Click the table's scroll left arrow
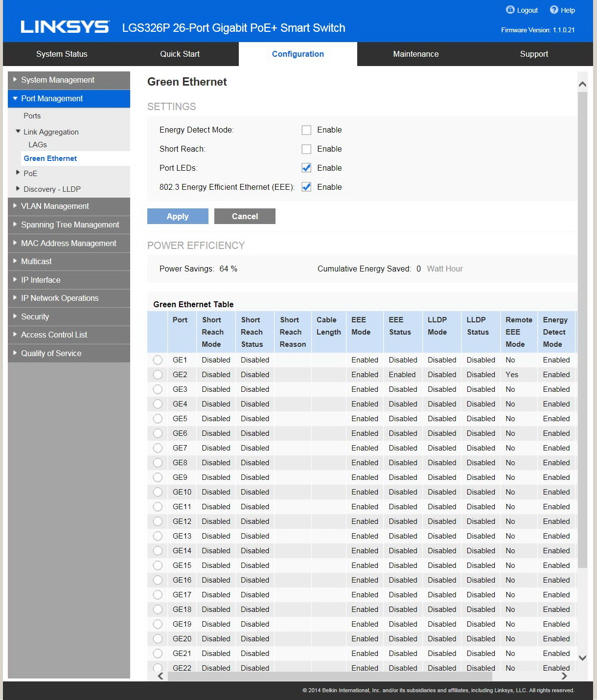Image resolution: width=597 pixels, height=700 pixels. [x=161, y=676]
